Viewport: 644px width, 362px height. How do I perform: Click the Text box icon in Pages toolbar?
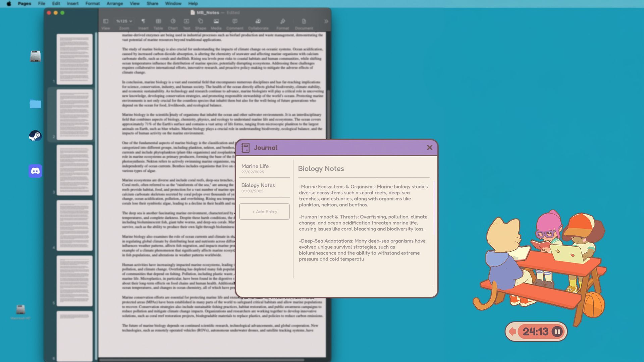(186, 21)
